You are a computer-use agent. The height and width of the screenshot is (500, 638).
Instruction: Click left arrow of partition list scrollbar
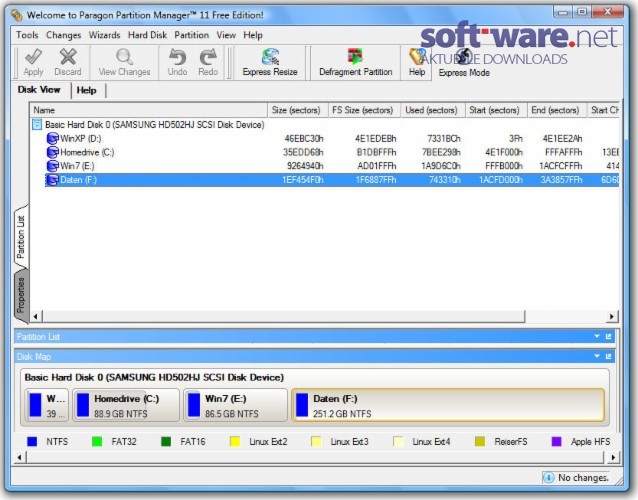(36, 317)
